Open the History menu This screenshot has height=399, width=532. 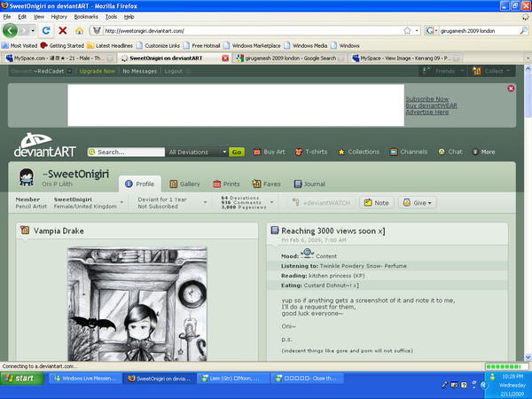(59, 17)
